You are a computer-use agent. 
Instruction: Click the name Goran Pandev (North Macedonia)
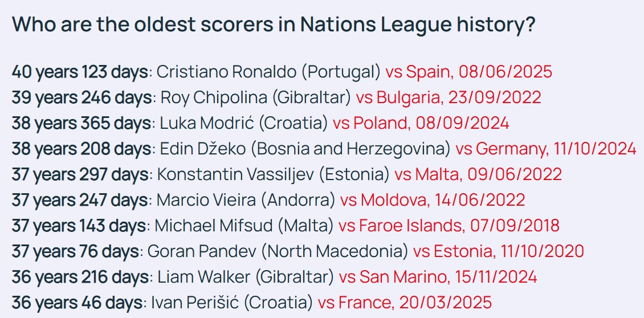(x=278, y=251)
